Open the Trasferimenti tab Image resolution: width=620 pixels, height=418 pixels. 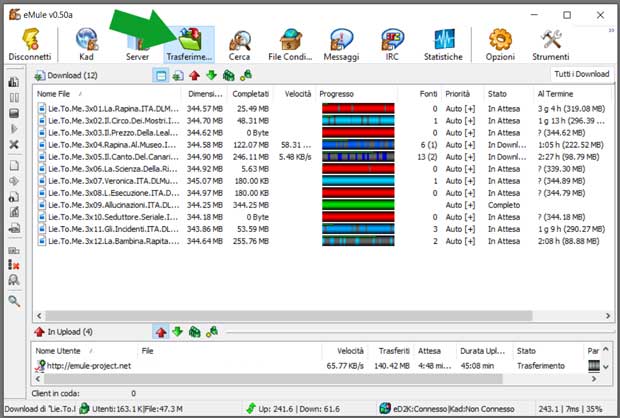[x=189, y=44]
